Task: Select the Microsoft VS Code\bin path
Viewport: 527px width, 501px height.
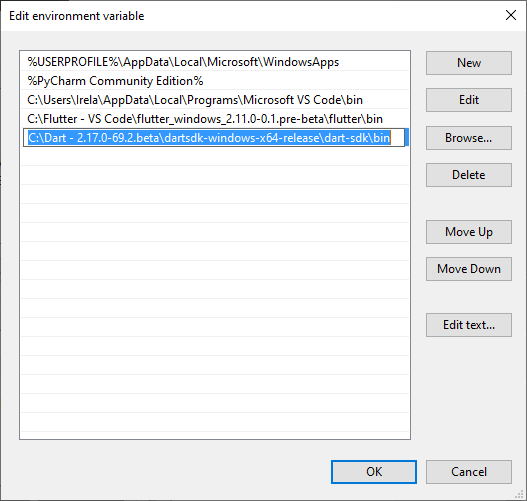Action: click(215, 100)
